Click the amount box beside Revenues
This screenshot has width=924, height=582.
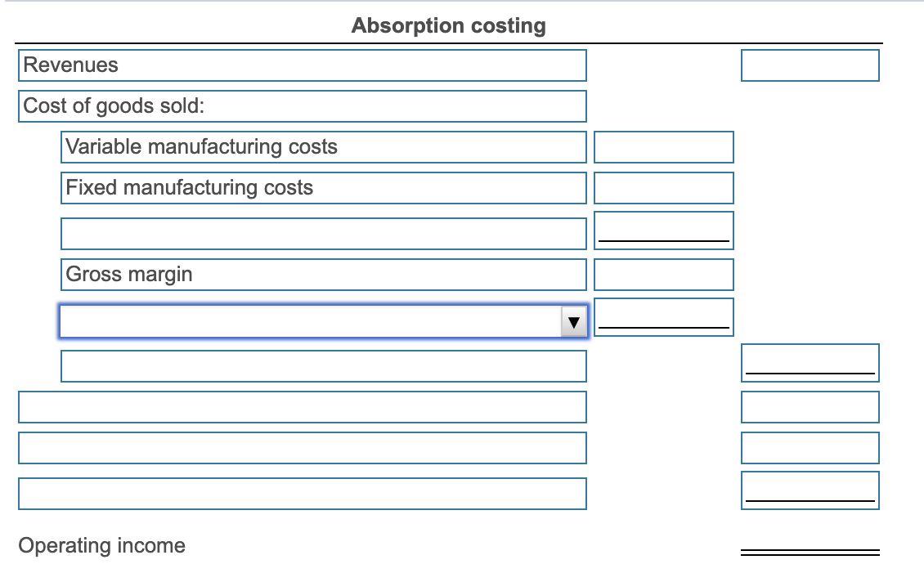tap(810, 65)
